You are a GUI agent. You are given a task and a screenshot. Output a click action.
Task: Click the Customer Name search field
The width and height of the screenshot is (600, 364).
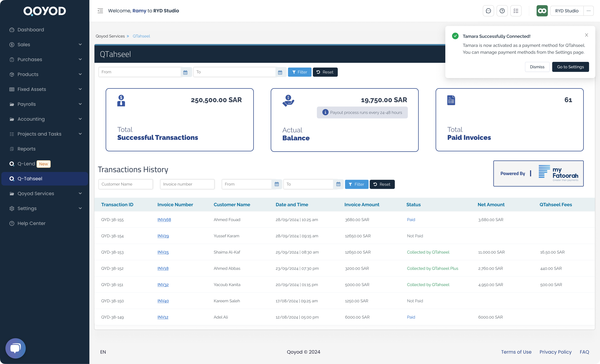click(126, 184)
